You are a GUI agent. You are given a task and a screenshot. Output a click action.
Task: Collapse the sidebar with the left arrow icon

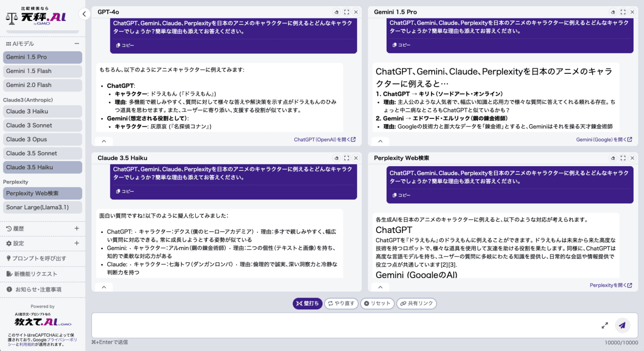84,14
